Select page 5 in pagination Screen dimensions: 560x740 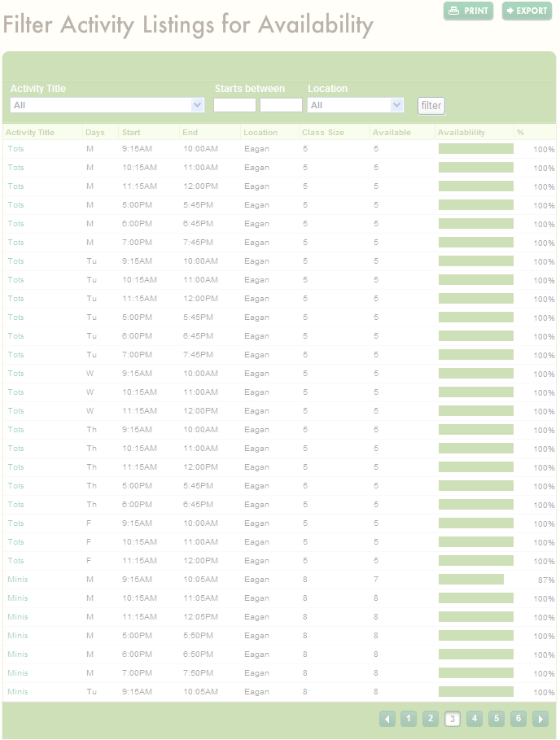point(497,718)
